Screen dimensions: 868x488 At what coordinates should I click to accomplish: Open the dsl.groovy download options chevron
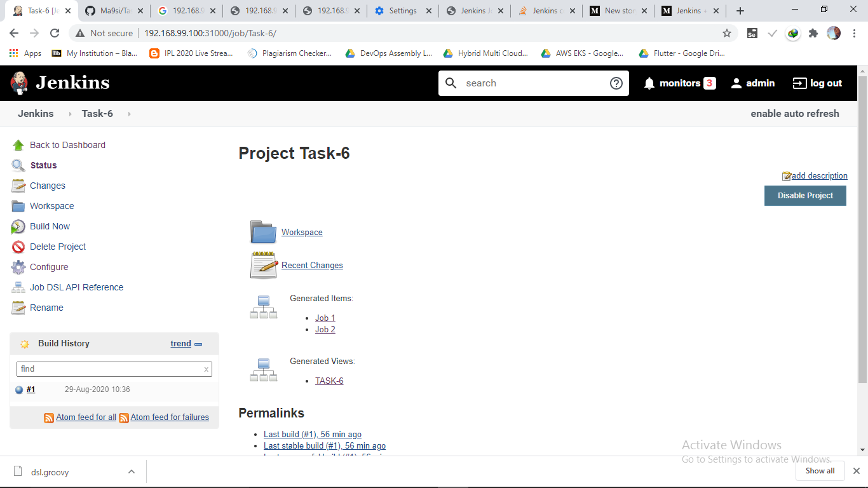(132, 471)
